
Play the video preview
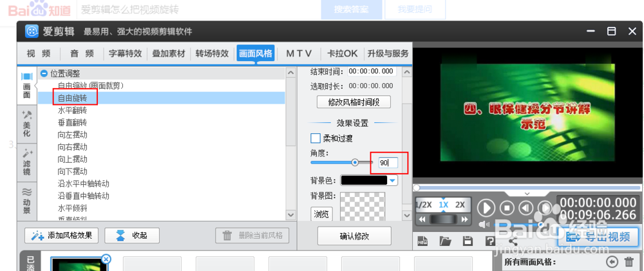click(x=486, y=208)
